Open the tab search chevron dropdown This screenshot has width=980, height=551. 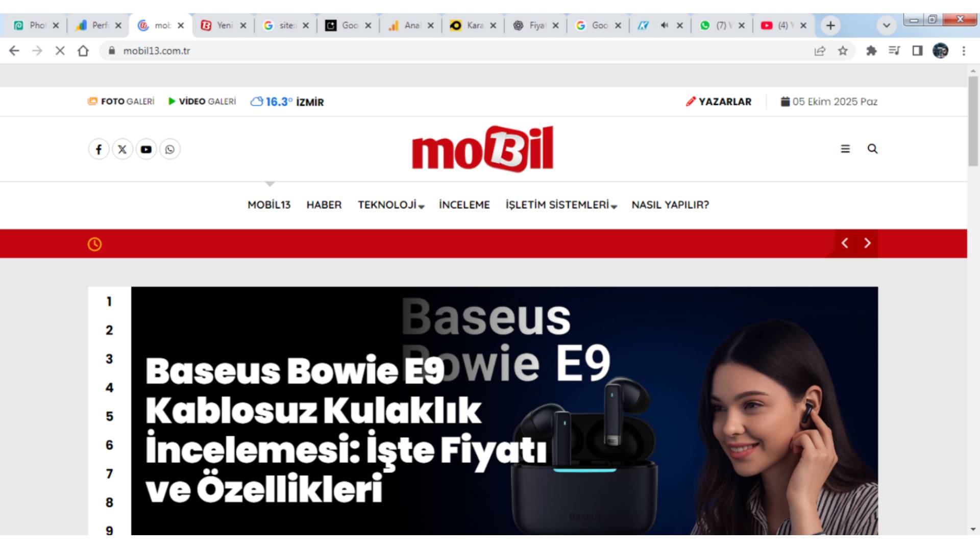point(887,26)
